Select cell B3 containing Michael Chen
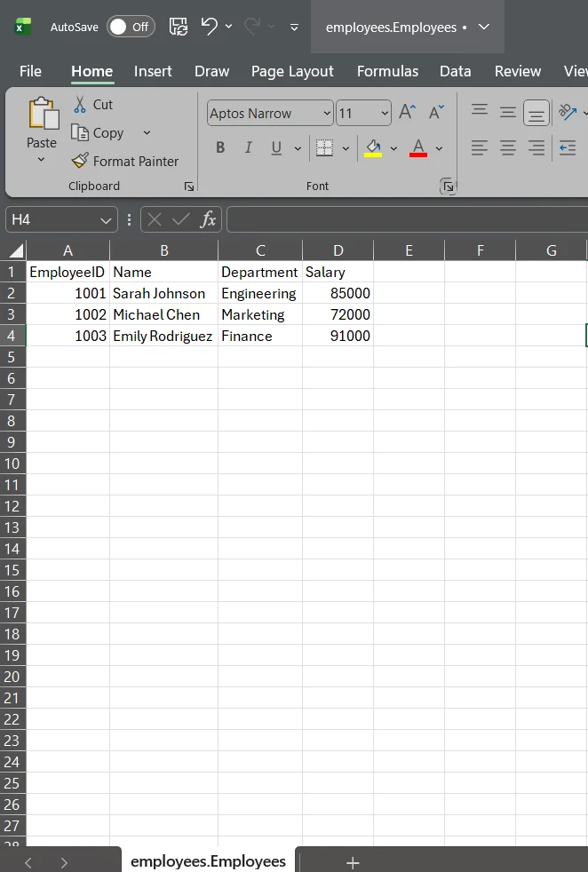Screen dimensions: 588x872 tap(163, 314)
